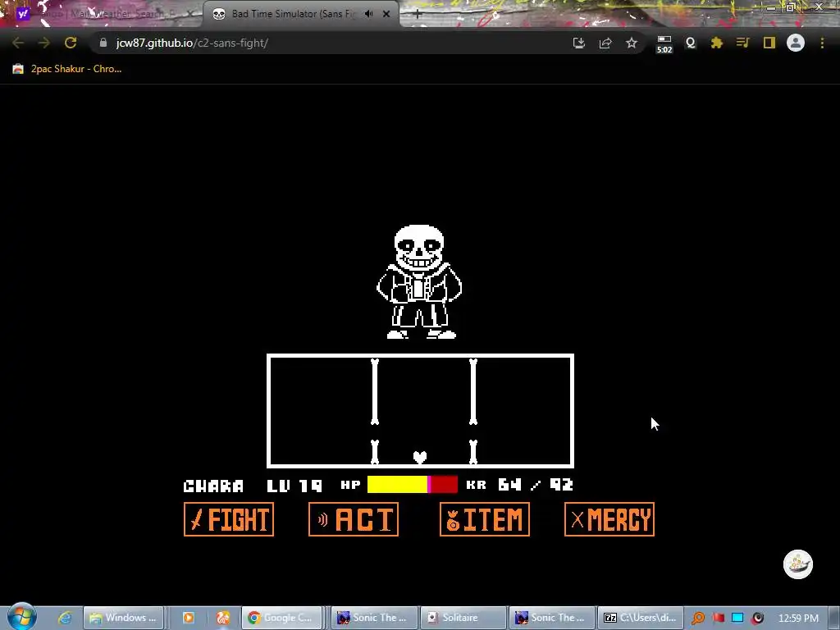840x630 pixels.
Task: Launch Internet Explorer from taskbar
Action: tap(65, 618)
